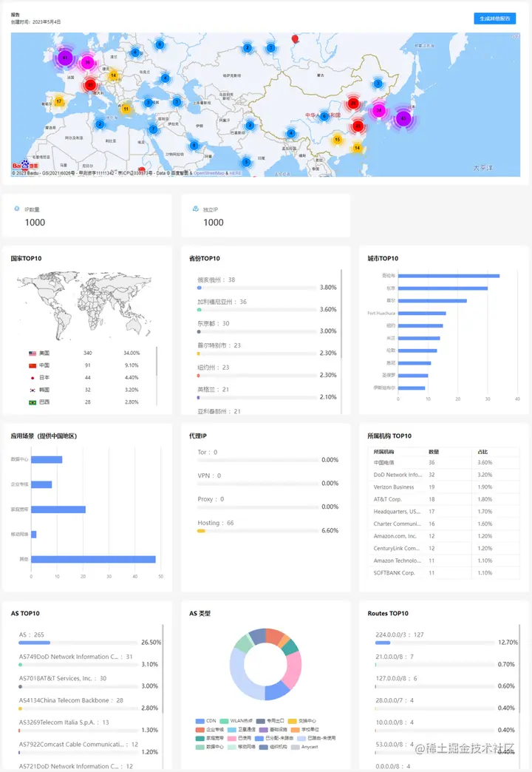Click the AS4134China Telecom Backbone entry
The width and height of the screenshot is (532, 772).
[72, 700]
